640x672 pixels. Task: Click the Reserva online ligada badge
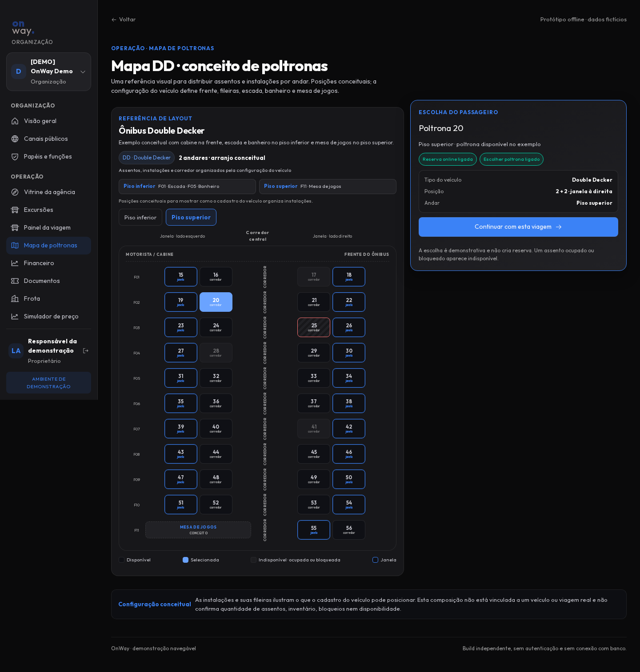tap(448, 159)
